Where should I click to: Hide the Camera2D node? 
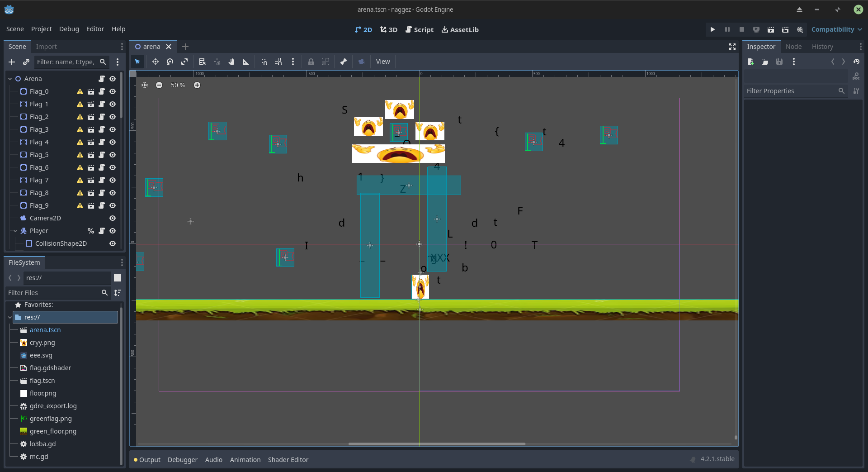coord(113,218)
